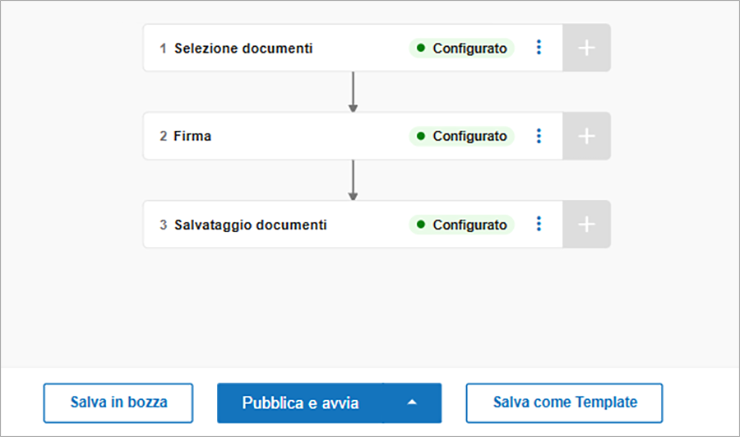Click the arrow connecting Selezione documenti to Firma

(x=353, y=92)
